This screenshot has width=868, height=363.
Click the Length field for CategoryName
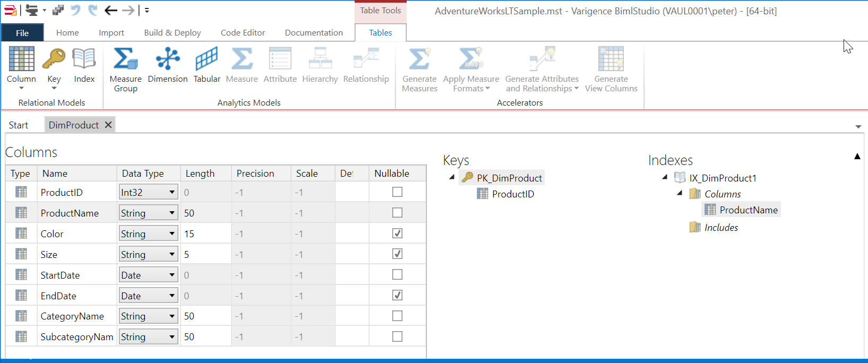(205, 316)
